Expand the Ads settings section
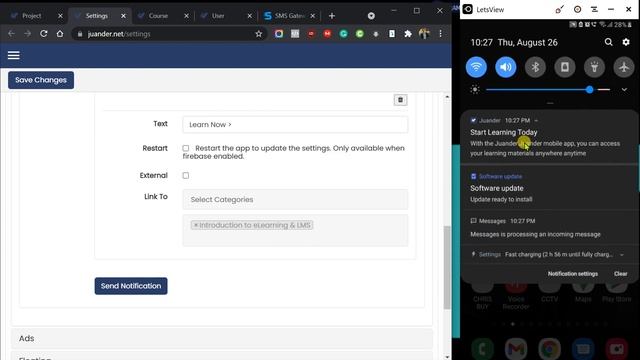 coord(222,338)
